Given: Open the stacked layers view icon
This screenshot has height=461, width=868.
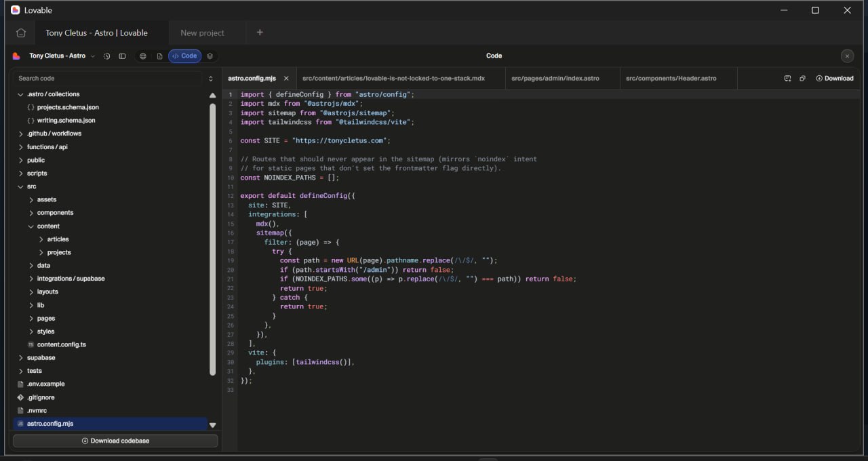Looking at the screenshot, I should [210, 56].
